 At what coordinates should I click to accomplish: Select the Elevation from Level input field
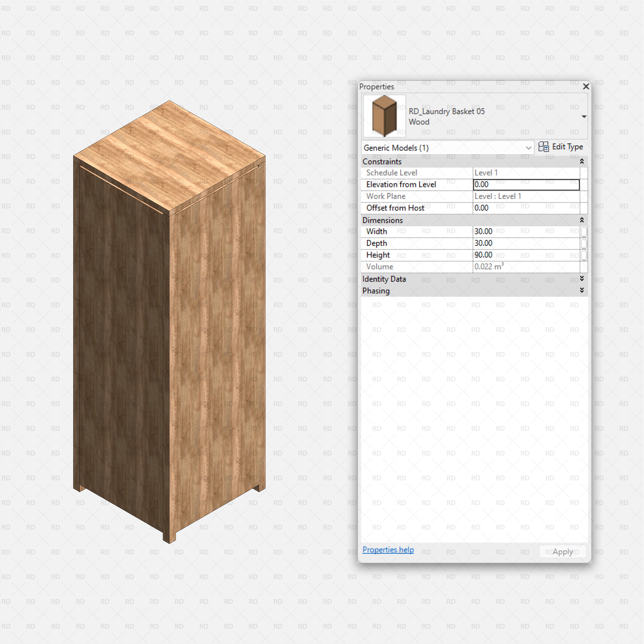click(526, 184)
